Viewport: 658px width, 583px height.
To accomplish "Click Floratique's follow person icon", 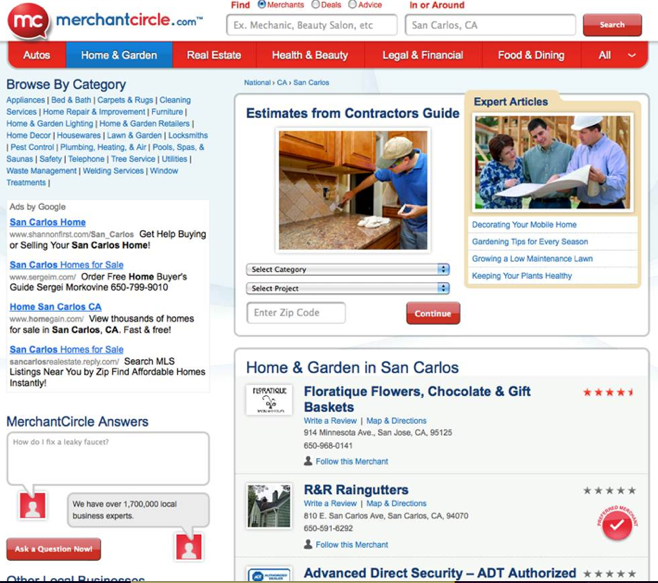I will pyautogui.click(x=308, y=461).
